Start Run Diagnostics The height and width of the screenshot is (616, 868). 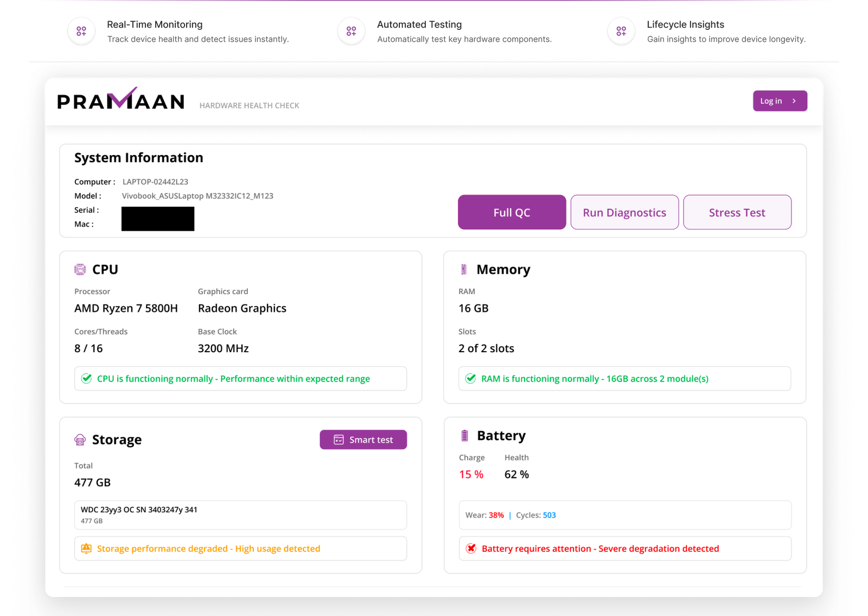pos(624,212)
